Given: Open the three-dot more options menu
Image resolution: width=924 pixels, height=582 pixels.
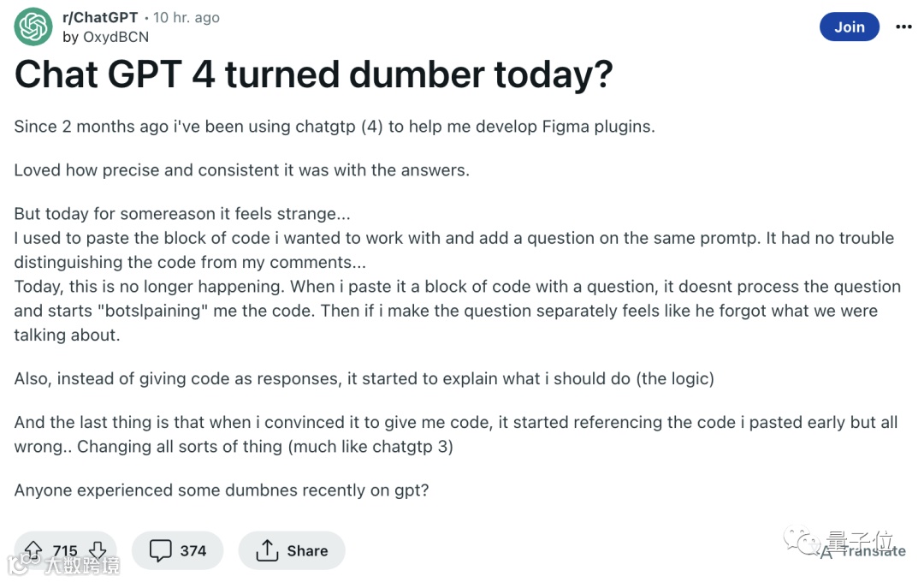Looking at the screenshot, I should (x=903, y=27).
